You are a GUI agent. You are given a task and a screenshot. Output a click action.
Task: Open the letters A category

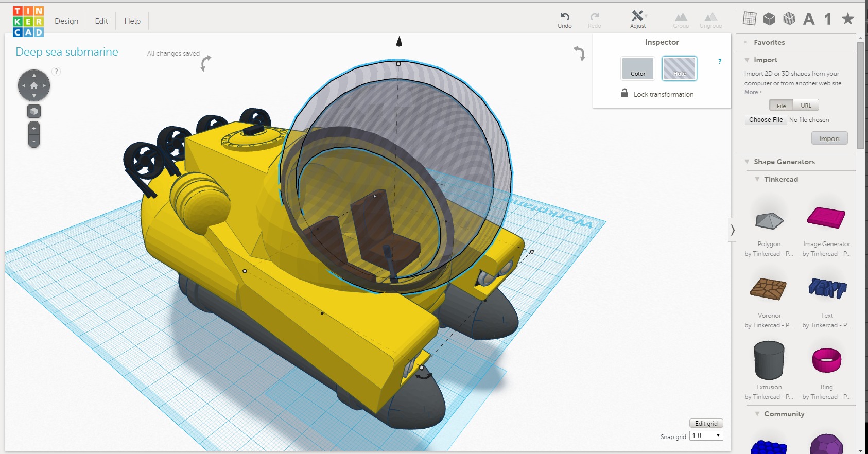pyautogui.click(x=809, y=19)
